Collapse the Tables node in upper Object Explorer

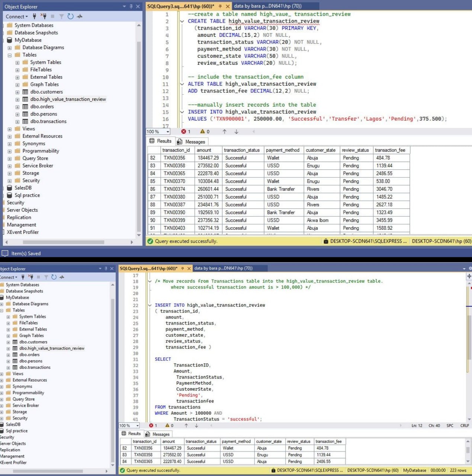(10, 55)
